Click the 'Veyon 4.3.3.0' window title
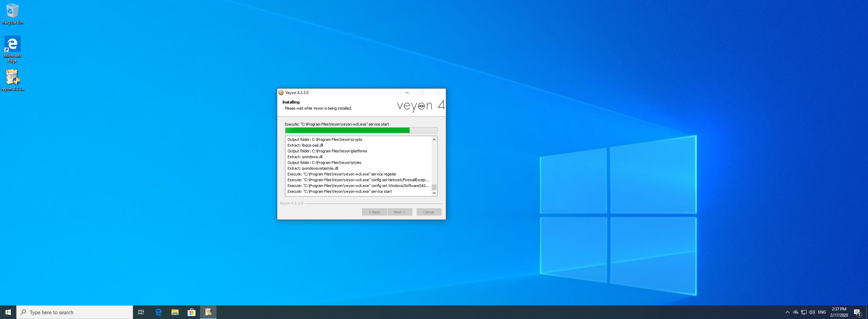 click(297, 93)
